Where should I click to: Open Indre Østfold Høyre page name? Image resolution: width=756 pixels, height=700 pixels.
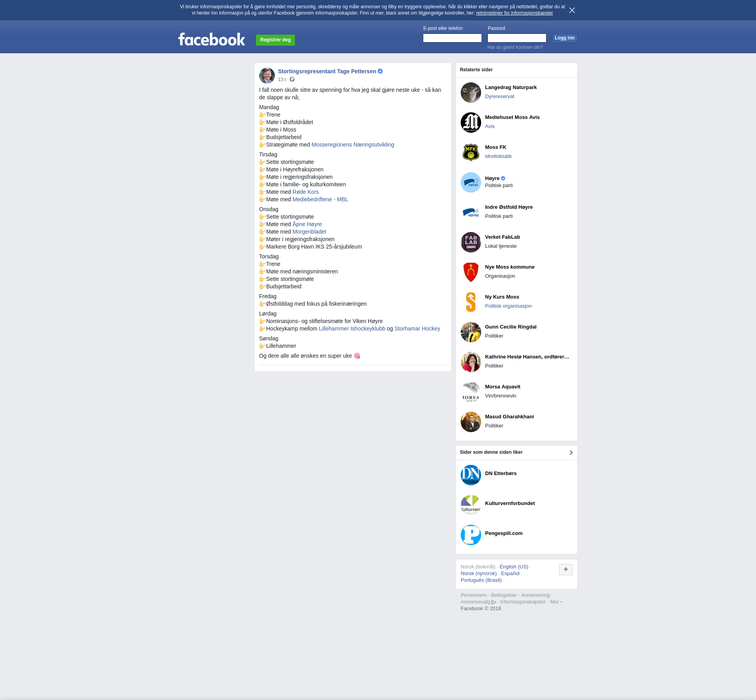509,207
